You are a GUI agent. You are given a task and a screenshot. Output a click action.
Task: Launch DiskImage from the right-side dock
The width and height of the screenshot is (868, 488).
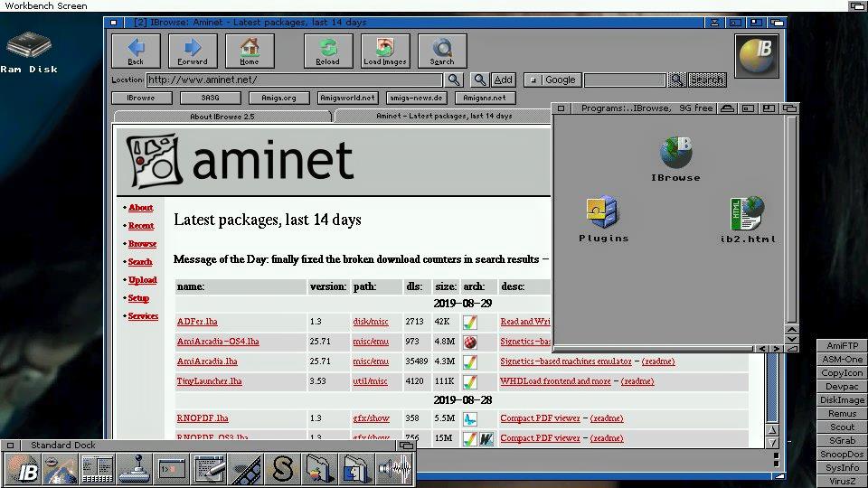[843, 400]
